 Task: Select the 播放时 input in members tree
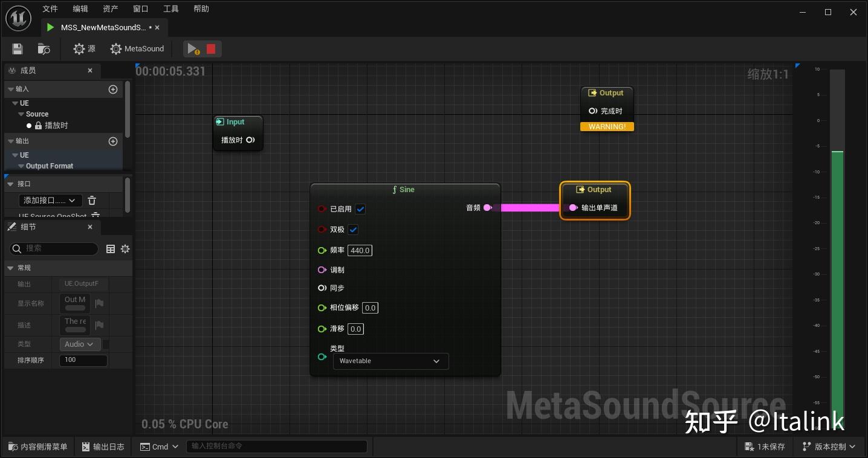coord(56,126)
